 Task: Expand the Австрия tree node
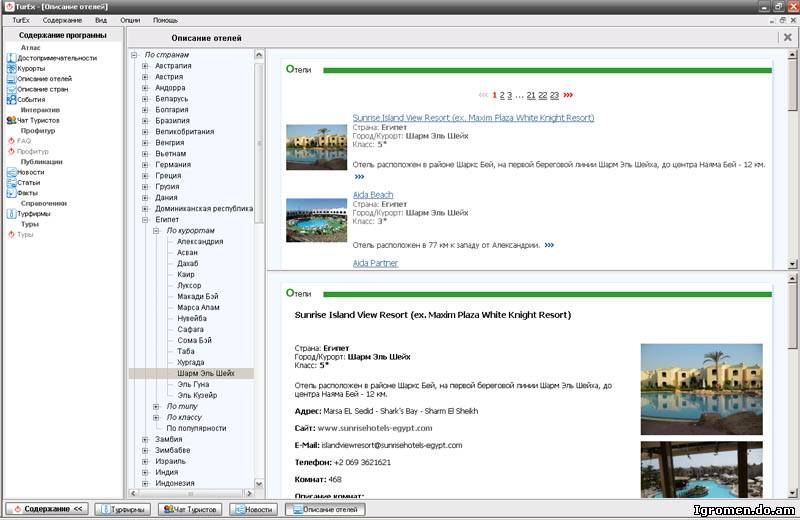pos(145,77)
